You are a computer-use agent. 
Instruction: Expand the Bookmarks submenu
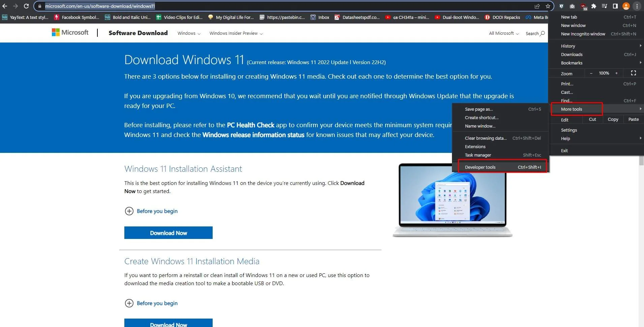coord(596,63)
